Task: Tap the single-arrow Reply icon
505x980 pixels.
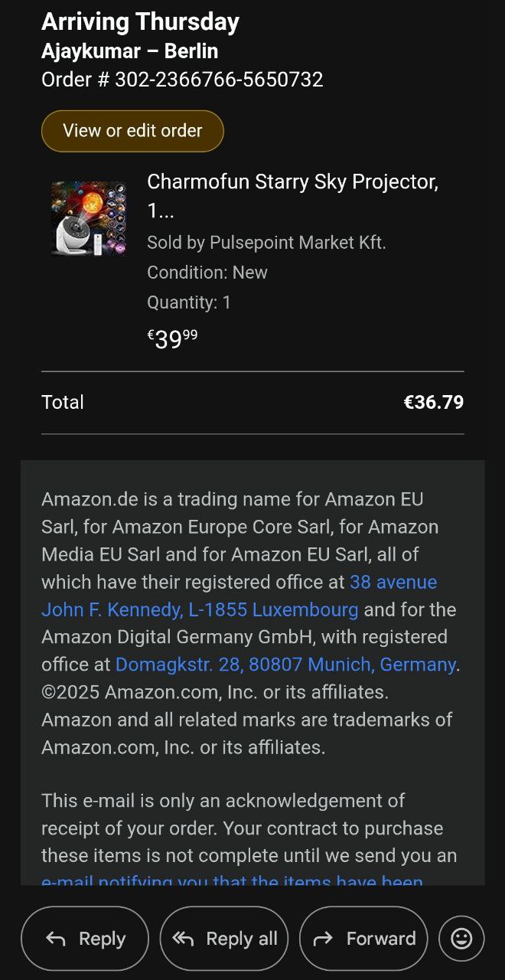Action: pyautogui.click(x=56, y=939)
